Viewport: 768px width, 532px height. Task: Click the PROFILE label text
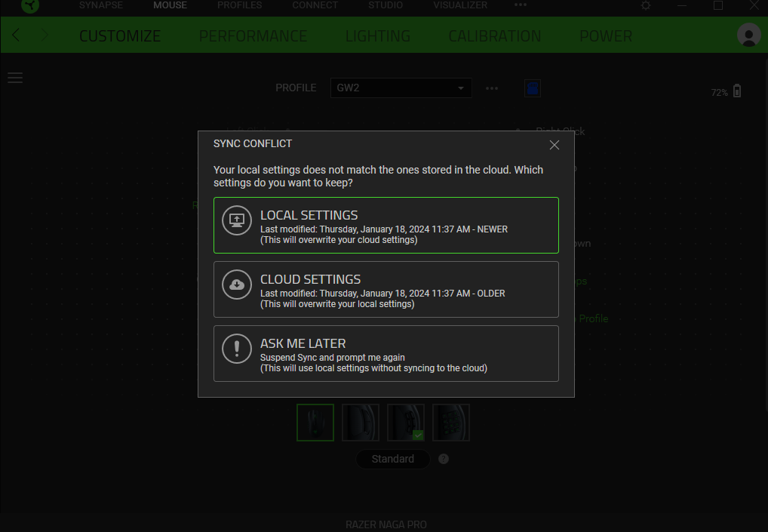pyautogui.click(x=296, y=88)
